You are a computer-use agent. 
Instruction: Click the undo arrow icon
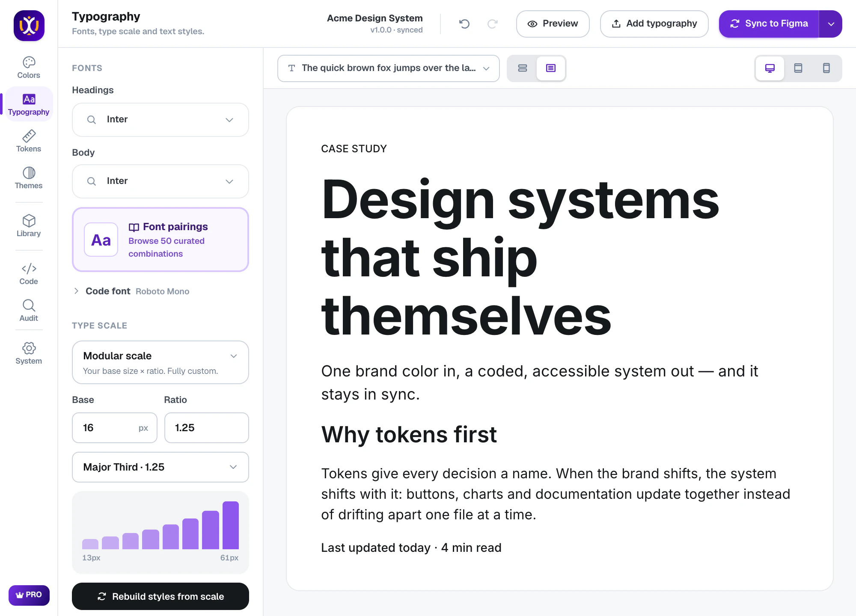click(464, 24)
